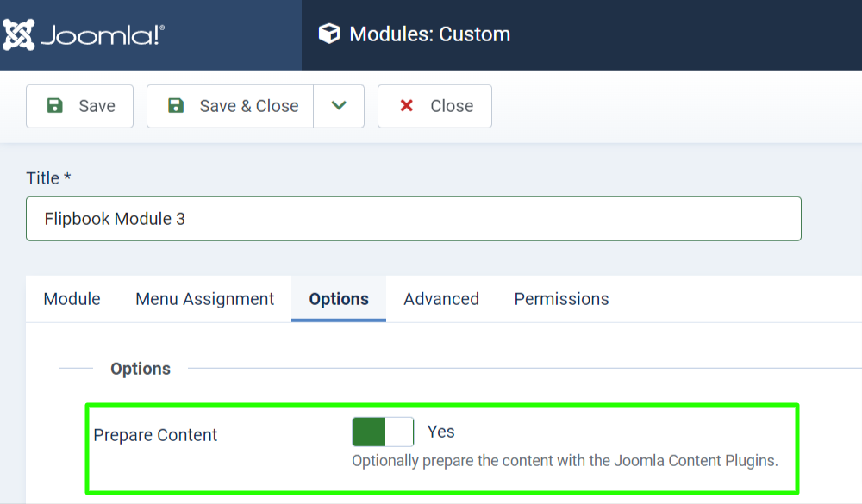Click the Yes label beside the switch
The width and height of the screenshot is (862, 504).
tap(440, 432)
